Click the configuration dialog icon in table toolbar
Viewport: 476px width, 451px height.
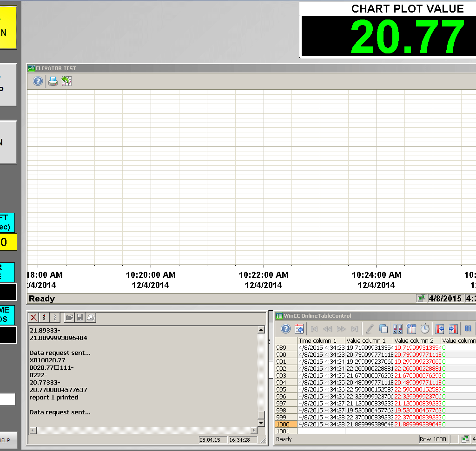click(x=299, y=329)
